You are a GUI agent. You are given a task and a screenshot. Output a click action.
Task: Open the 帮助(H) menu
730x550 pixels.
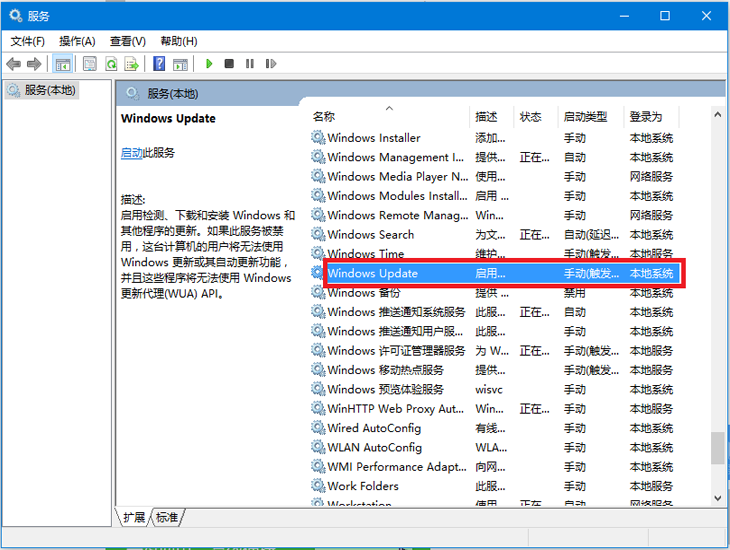pyautogui.click(x=179, y=41)
